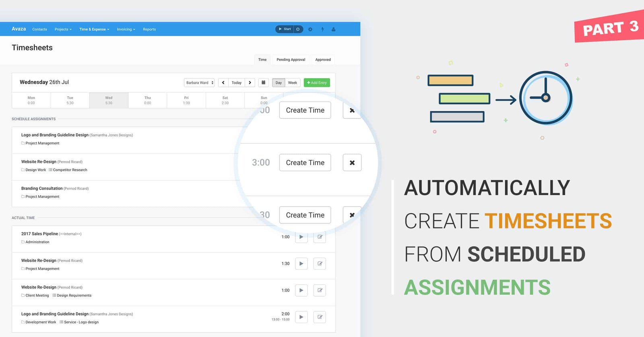The width and height of the screenshot is (644, 337).
Task: Open the Approved tab
Action: (323, 60)
